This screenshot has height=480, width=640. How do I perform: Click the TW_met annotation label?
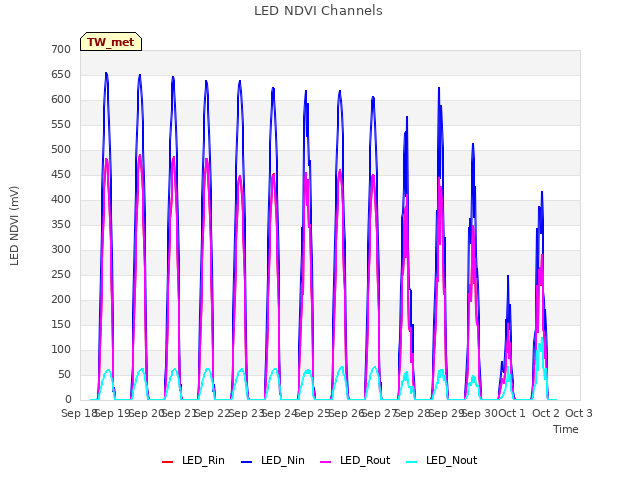point(111,42)
